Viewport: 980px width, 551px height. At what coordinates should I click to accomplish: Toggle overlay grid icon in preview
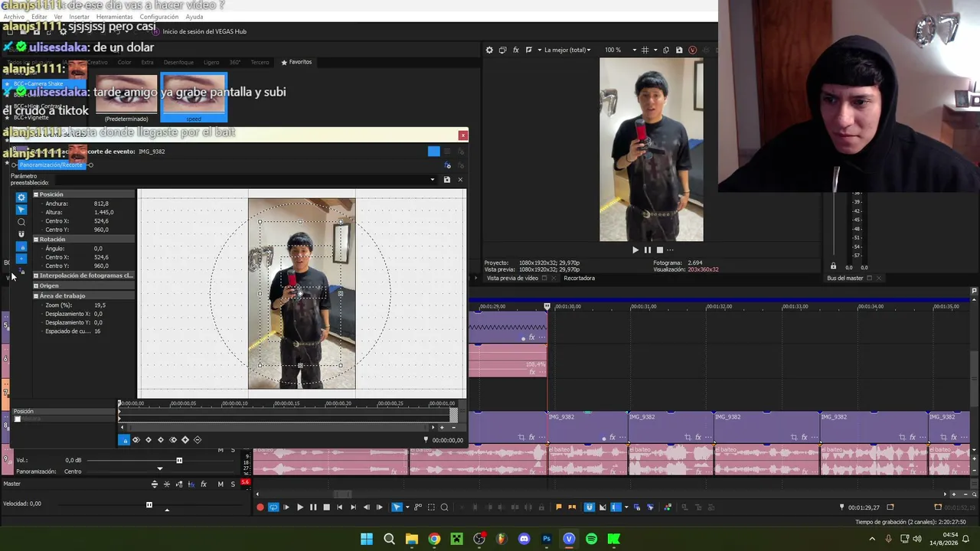[645, 50]
